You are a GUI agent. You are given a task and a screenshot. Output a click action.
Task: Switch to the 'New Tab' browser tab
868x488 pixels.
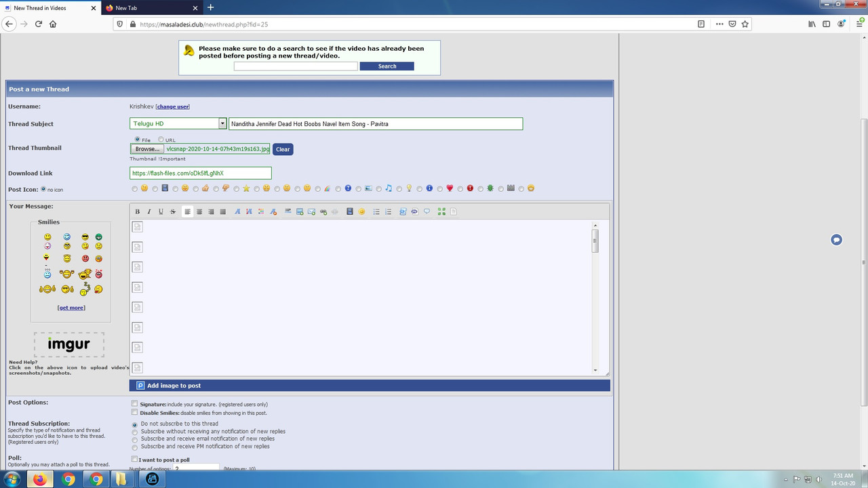pyautogui.click(x=151, y=7)
